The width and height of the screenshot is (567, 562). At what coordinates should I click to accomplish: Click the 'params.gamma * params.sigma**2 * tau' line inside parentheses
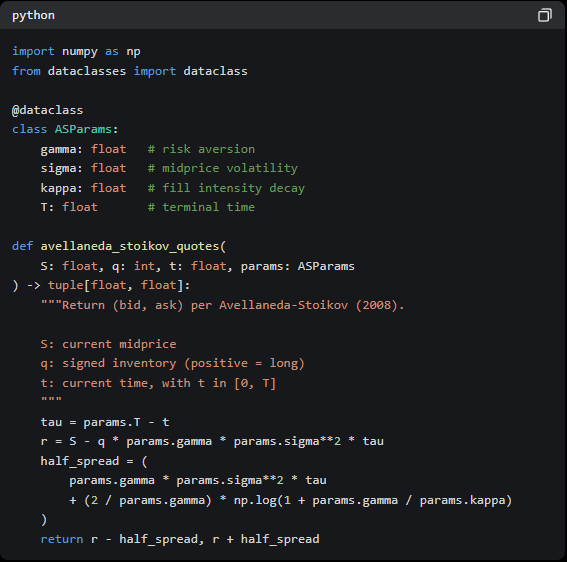click(x=198, y=480)
